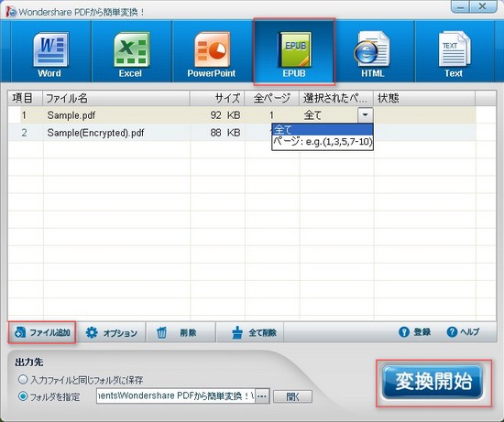The width and height of the screenshot is (504, 422).
Task: Select Sample.pdf file row
Action: coord(242,115)
